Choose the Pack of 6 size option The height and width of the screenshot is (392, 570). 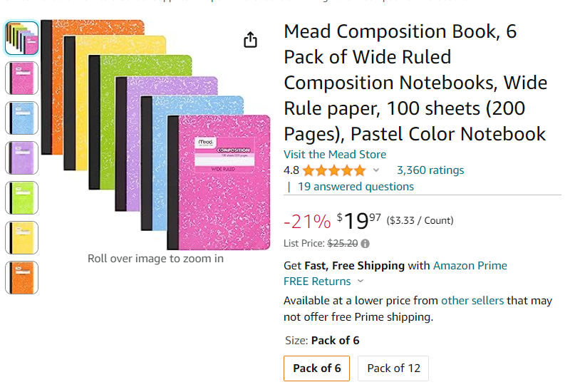(x=317, y=368)
